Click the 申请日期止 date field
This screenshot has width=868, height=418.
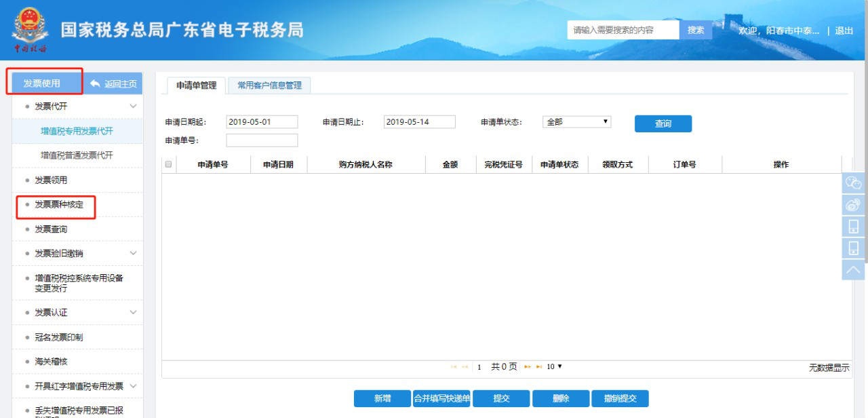419,122
